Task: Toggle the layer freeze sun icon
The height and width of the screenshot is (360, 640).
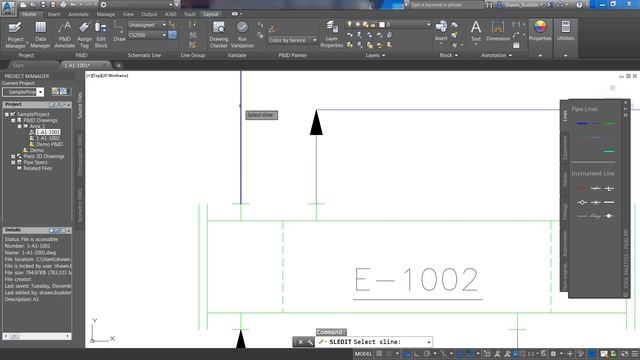Action: pyautogui.click(x=358, y=24)
